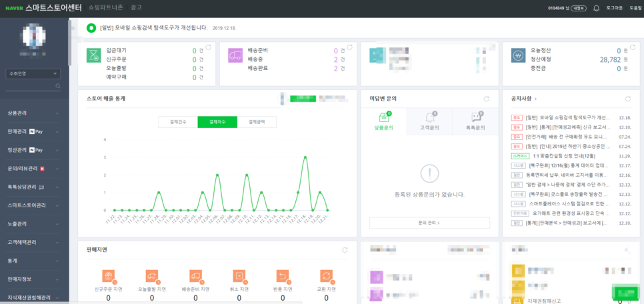Click the green hourglass order status icon

93,55
